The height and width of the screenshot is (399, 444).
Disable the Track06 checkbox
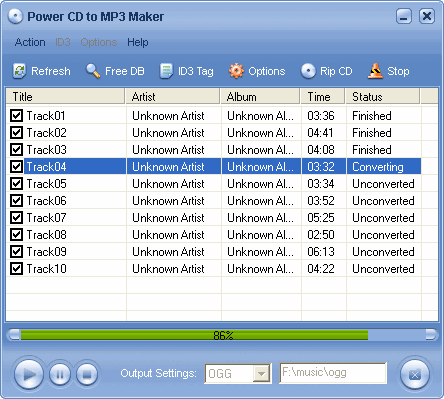(x=16, y=201)
